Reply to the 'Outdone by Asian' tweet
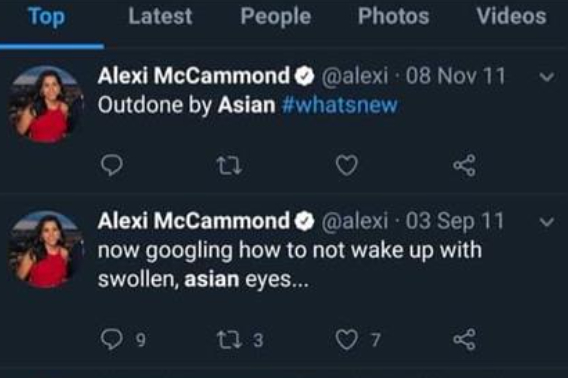This screenshot has width=568, height=378. (x=112, y=165)
